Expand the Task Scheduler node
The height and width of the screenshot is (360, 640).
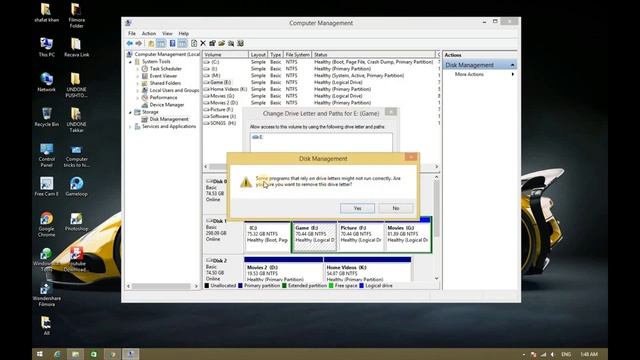point(138,69)
